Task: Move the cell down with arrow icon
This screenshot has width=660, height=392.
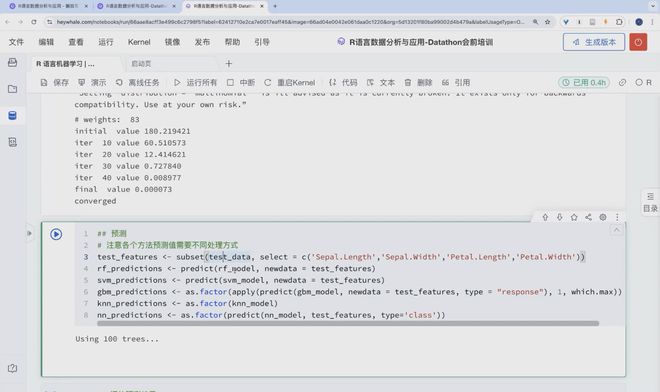Action: 559,217
